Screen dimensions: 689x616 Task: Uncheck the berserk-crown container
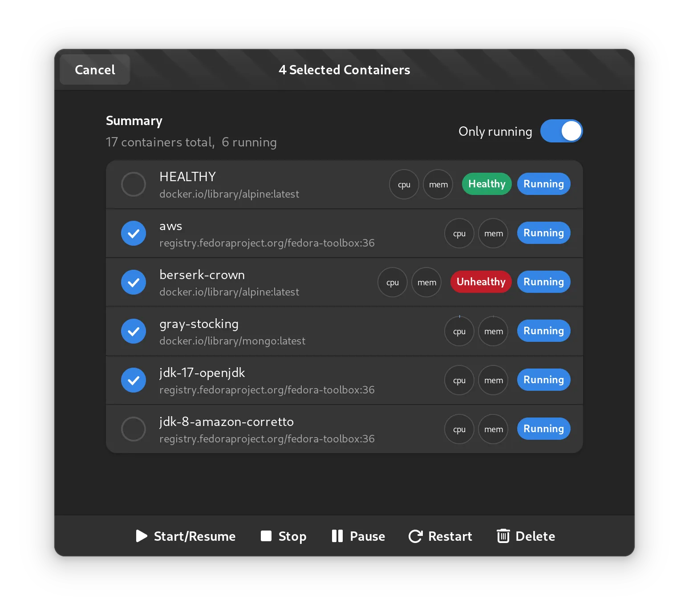[x=134, y=282]
